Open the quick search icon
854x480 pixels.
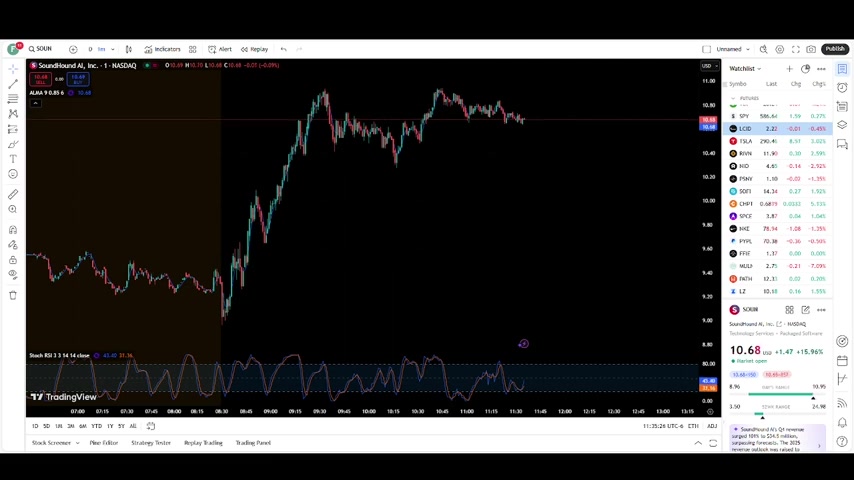(764, 49)
